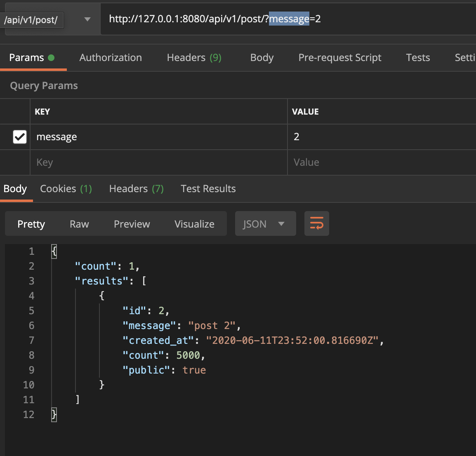Click the empty Value placeholder field

(x=382, y=162)
